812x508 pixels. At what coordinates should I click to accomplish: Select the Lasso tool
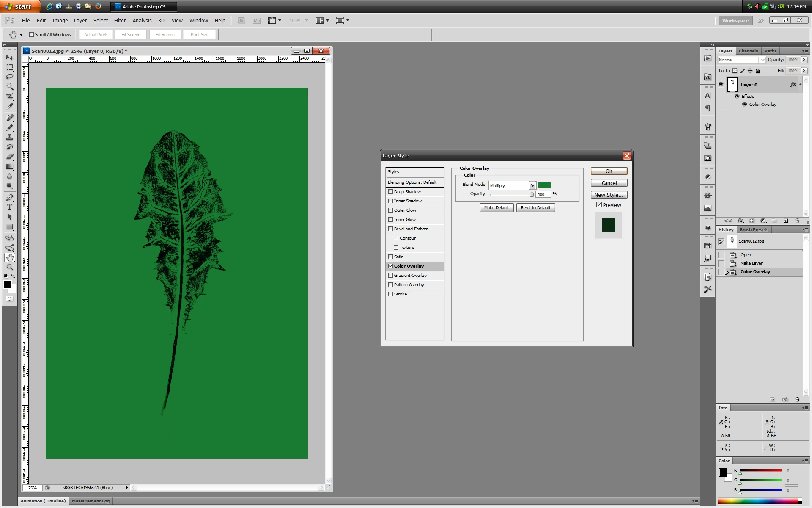coord(10,77)
